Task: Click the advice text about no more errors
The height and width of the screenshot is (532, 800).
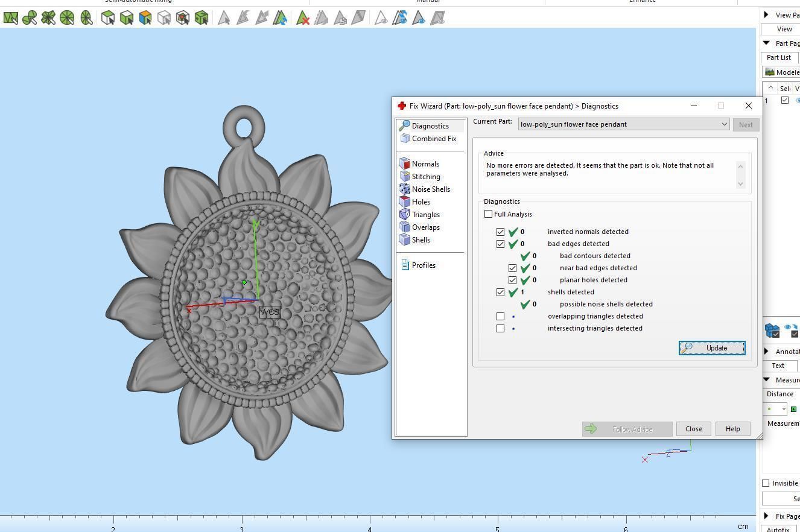Action: (x=600, y=169)
